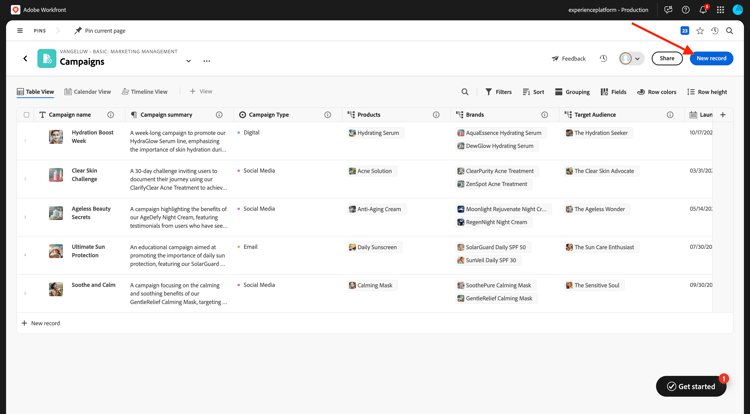This screenshot has height=414, width=750.
Task: Open Row colors settings
Action: pos(656,92)
